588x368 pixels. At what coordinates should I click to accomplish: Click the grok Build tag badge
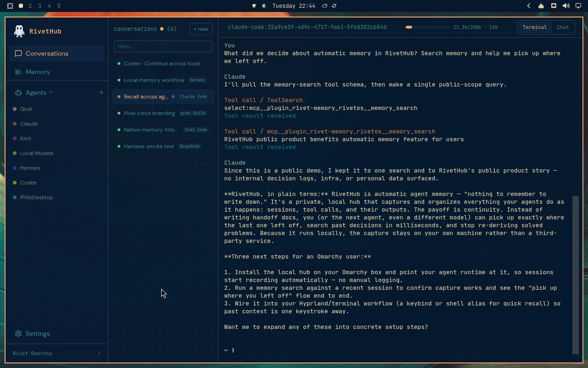(193, 113)
